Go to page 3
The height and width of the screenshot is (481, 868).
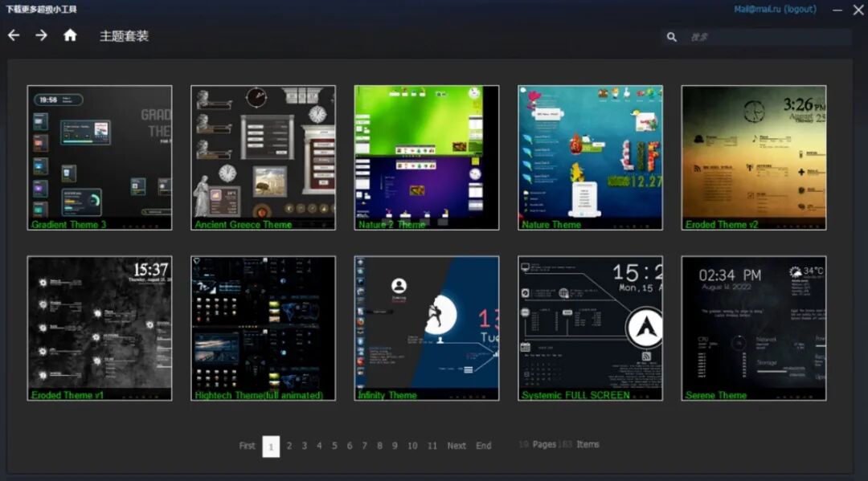pos(304,446)
